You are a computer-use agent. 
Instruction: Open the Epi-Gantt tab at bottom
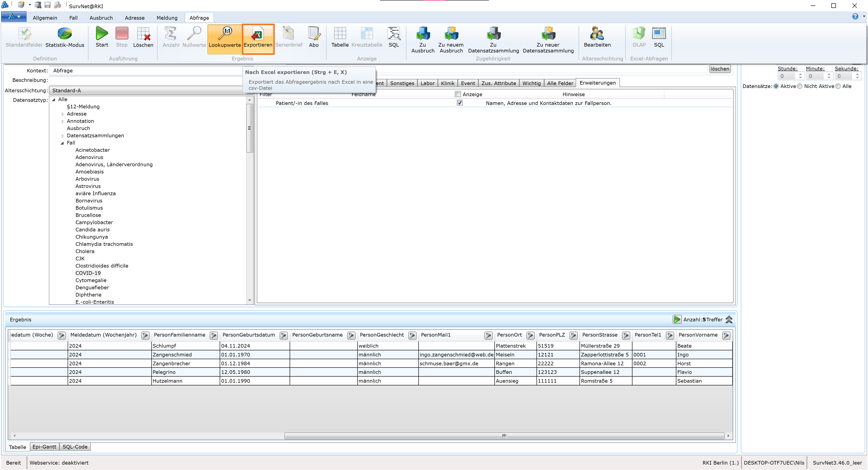coord(44,446)
